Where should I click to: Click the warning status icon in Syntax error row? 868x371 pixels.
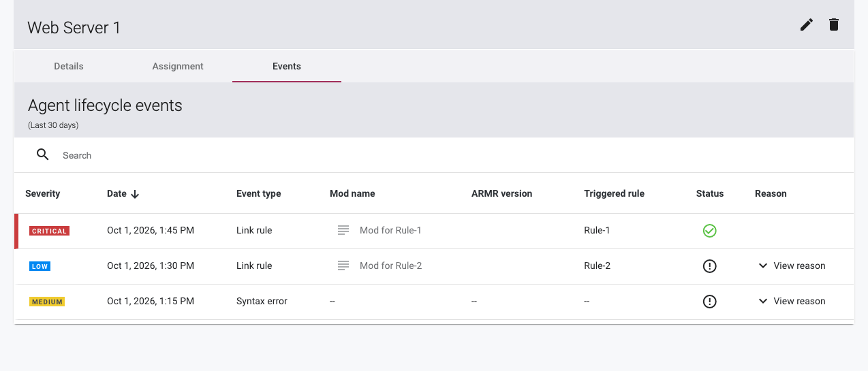[709, 302]
